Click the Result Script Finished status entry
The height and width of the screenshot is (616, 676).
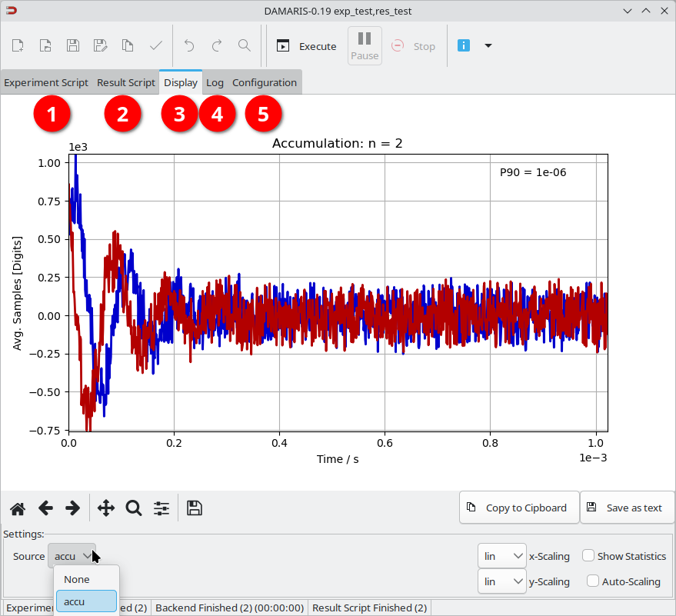(369, 608)
